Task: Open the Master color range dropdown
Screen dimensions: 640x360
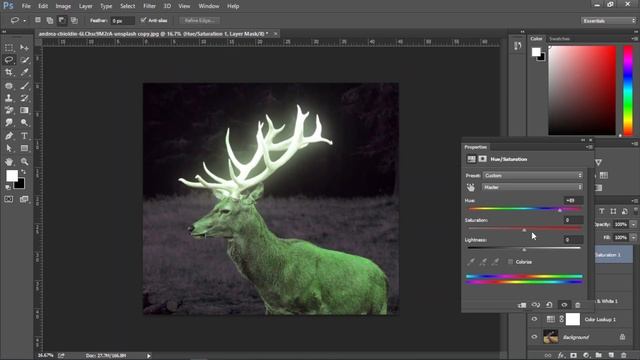Action: click(532, 187)
